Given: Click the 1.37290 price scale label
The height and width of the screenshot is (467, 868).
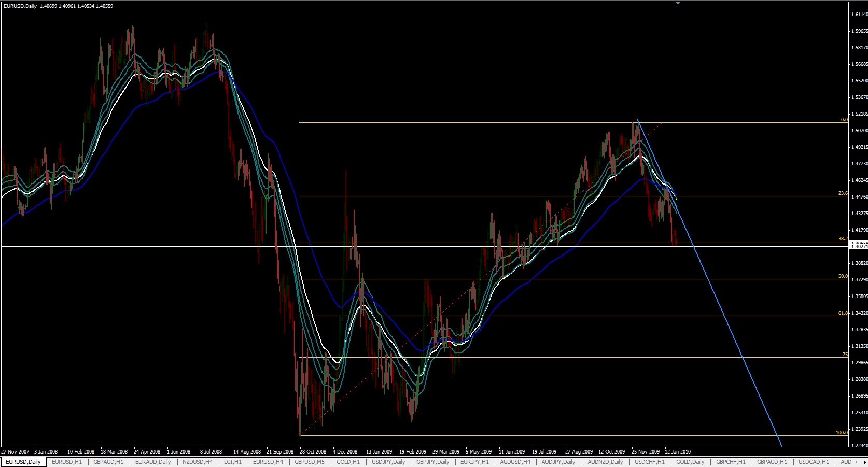Looking at the screenshot, I should [x=859, y=280].
